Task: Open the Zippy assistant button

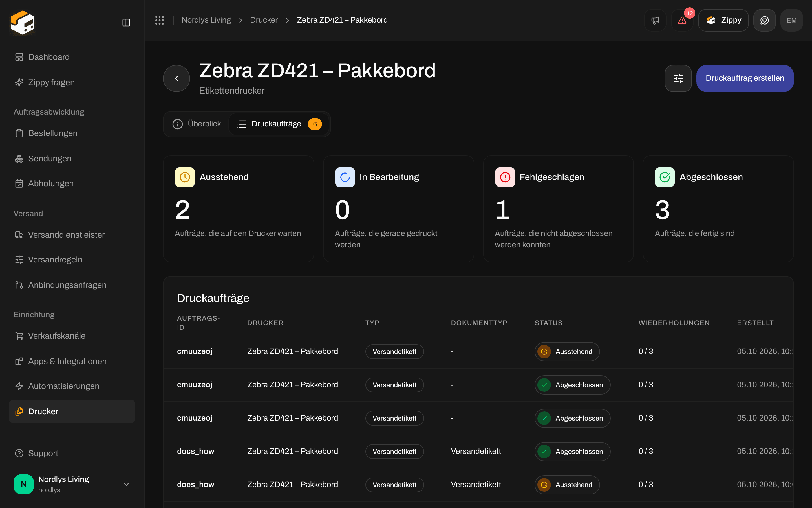Action: [x=723, y=20]
